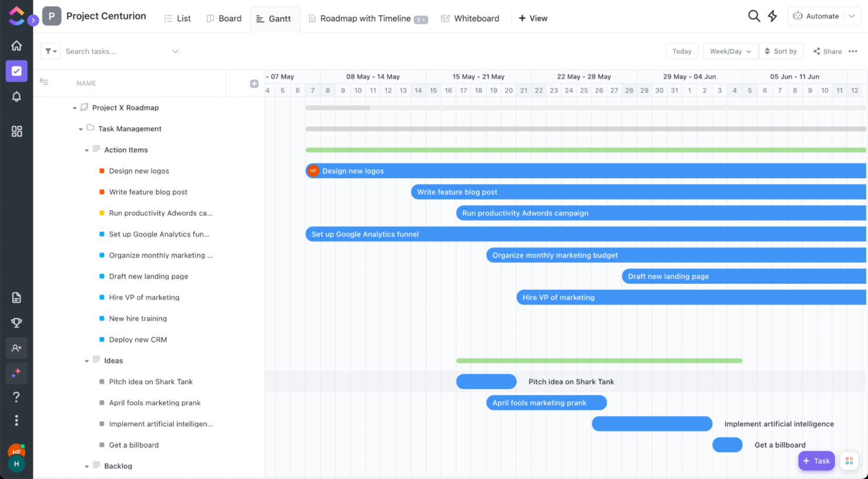The width and height of the screenshot is (868, 479).
Task: Click the purple Task button
Action: coord(816,461)
